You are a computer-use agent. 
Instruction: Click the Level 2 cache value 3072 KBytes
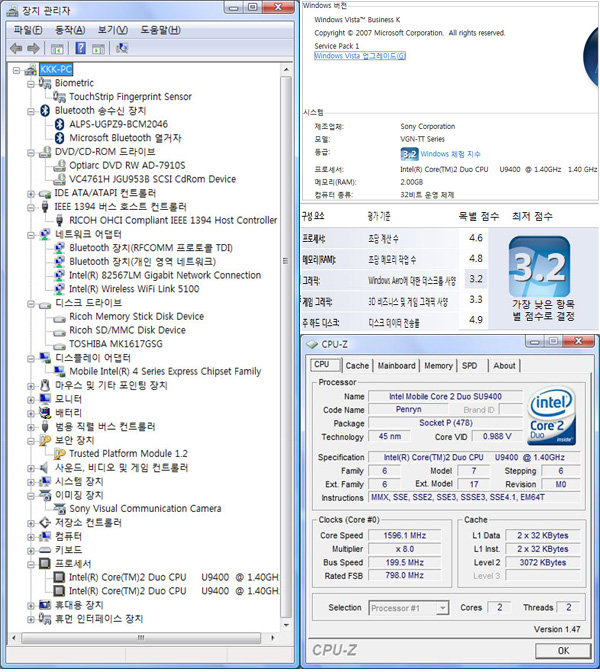(x=543, y=563)
